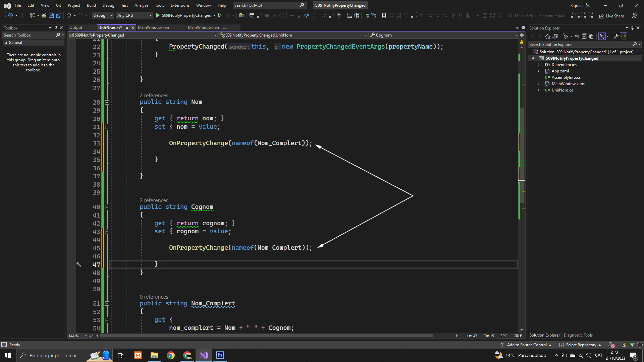Toggle pin on UnirNom.cs tab
This screenshot has width=644, height=362.
(126, 28)
